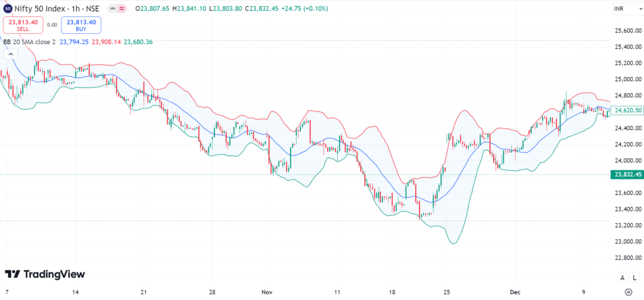Click the gray dash market status pill

[x=112, y=8]
